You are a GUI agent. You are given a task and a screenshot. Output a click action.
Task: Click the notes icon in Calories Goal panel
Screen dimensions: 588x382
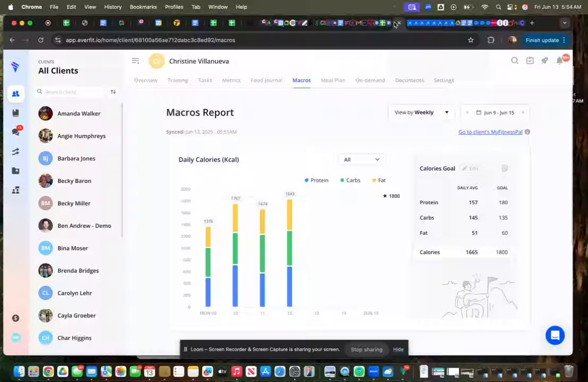tap(505, 168)
